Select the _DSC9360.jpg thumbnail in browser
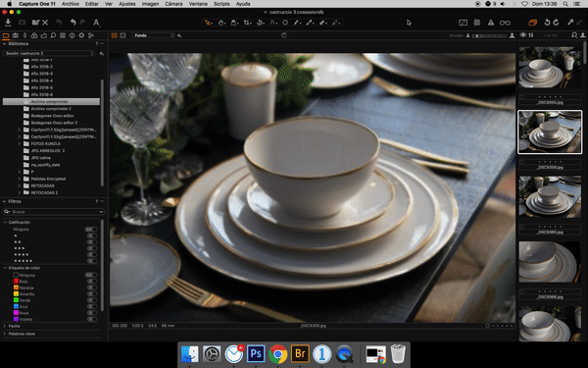The image size is (588, 368). tap(550, 197)
